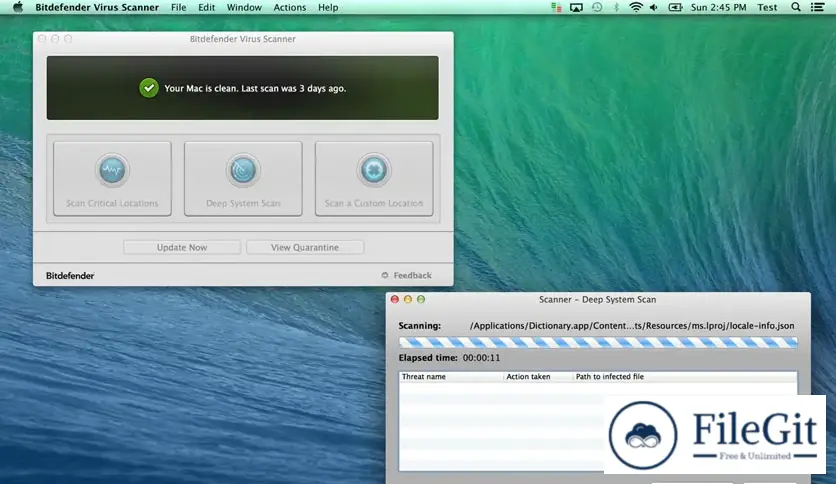This screenshot has height=484, width=836.
Task: Open the volume icon in menu bar
Action: point(654,7)
